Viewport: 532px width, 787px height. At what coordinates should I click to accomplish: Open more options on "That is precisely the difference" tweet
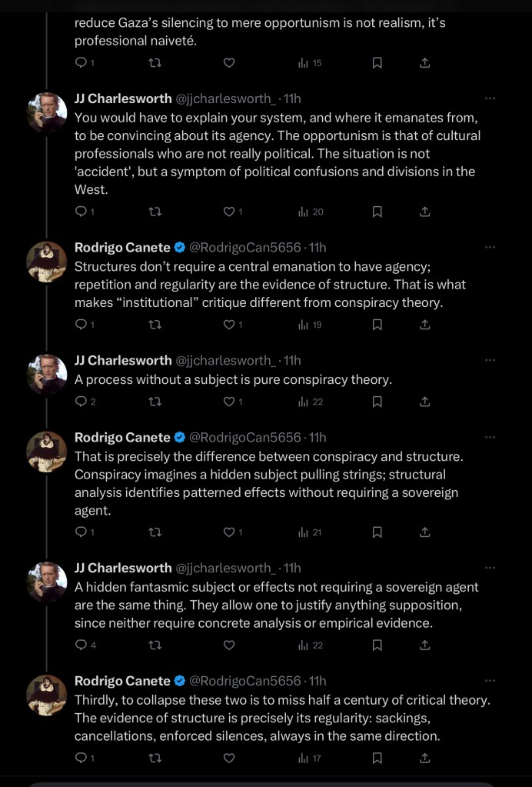pyautogui.click(x=490, y=437)
